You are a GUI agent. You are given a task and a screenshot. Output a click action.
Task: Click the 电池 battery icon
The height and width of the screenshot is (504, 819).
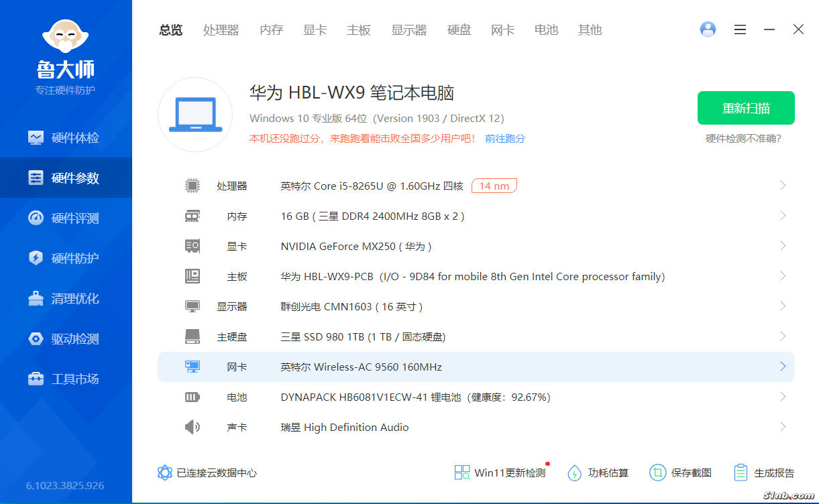click(193, 397)
